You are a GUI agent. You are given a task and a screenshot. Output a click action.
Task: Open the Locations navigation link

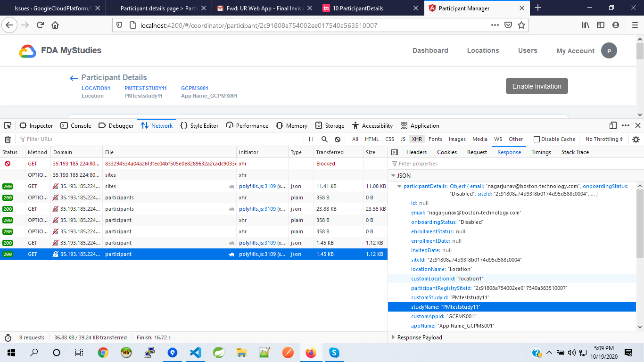point(483,50)
